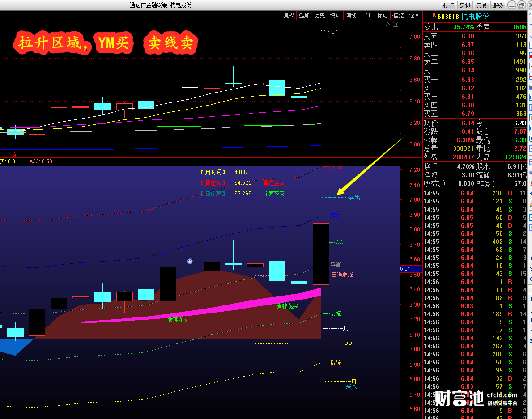The width and height of the screenshot is (532, 419).
Task: Click stock code 603618
Action: pyautogui.click(x=448, y=17)
